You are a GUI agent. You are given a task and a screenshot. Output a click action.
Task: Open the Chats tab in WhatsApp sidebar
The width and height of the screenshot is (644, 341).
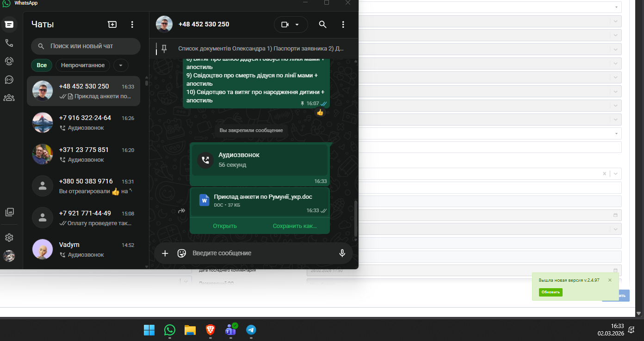(9, 25)
